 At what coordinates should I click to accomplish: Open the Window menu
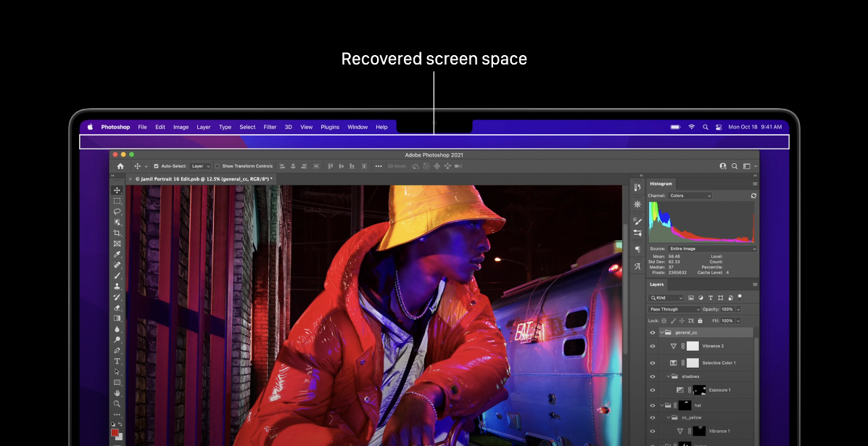(x=357, y=127)
